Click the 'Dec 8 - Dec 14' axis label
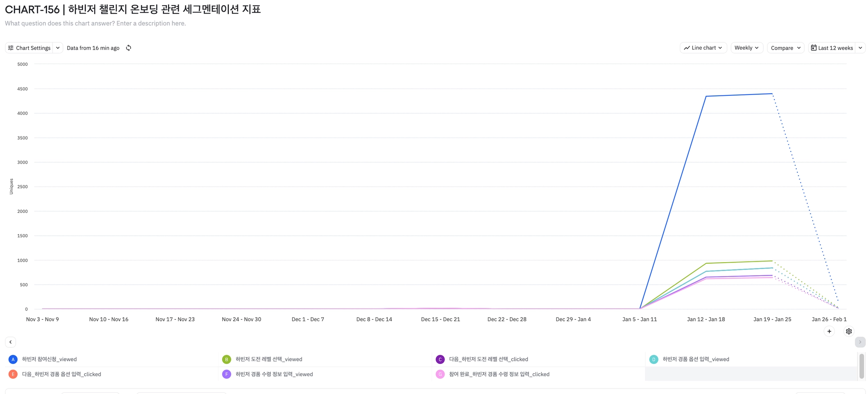 (374, 319)
